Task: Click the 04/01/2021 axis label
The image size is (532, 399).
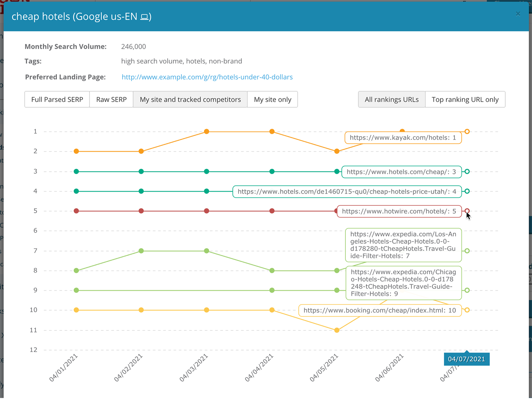Action: click(x=64, y=368)
